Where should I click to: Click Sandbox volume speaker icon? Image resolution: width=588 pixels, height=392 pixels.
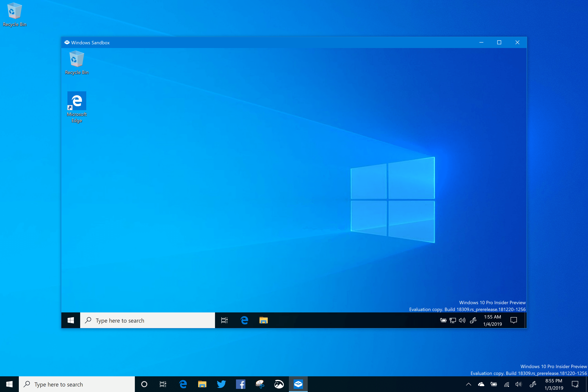coord(462,320)
